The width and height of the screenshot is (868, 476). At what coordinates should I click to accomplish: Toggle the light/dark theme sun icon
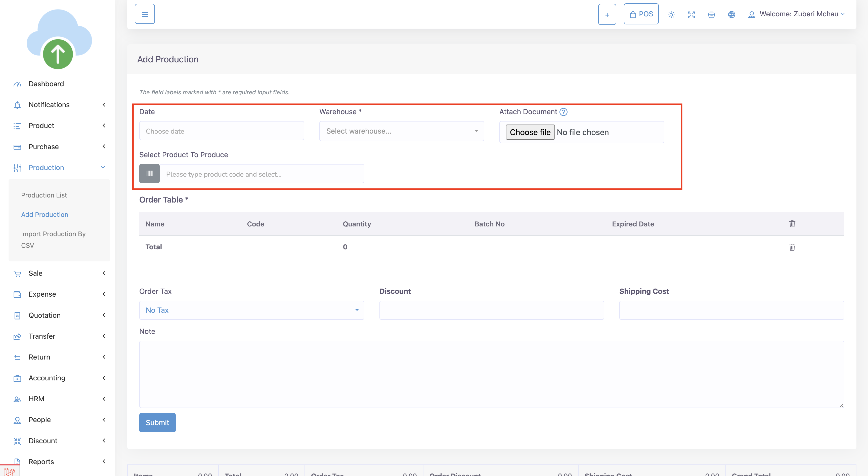[671, 15]
